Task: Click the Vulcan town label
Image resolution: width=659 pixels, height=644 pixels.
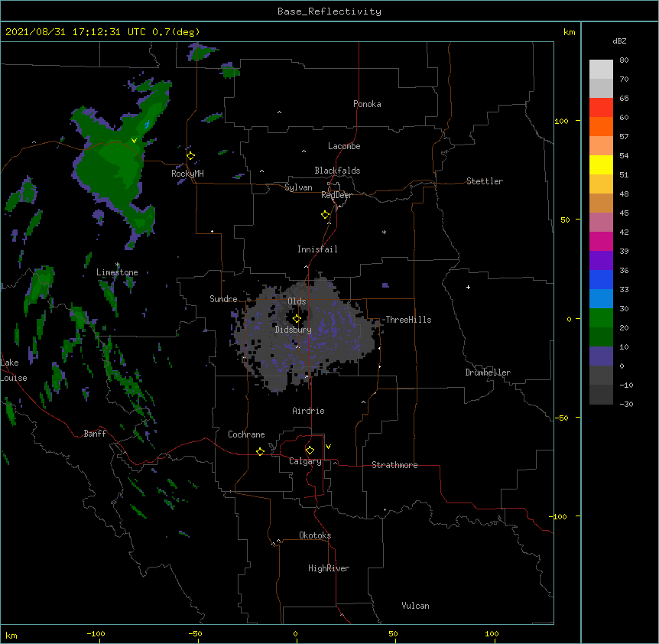Action: 415,606
